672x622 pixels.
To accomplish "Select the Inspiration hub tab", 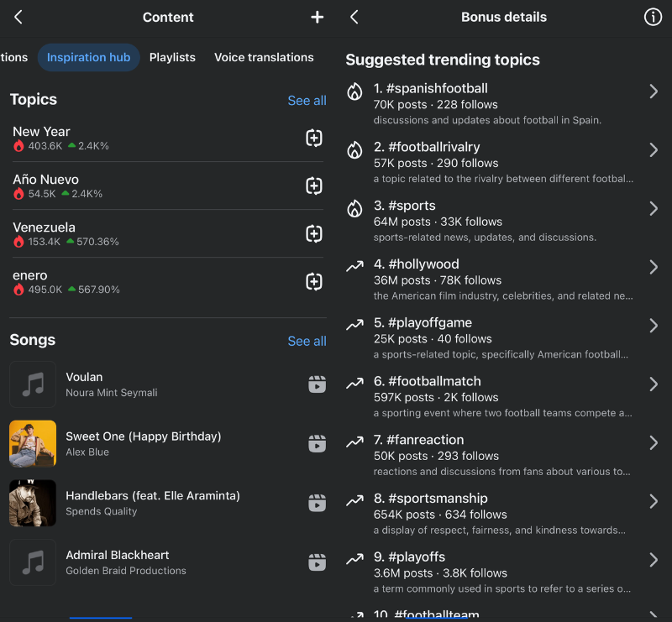I will click(88, 58).
